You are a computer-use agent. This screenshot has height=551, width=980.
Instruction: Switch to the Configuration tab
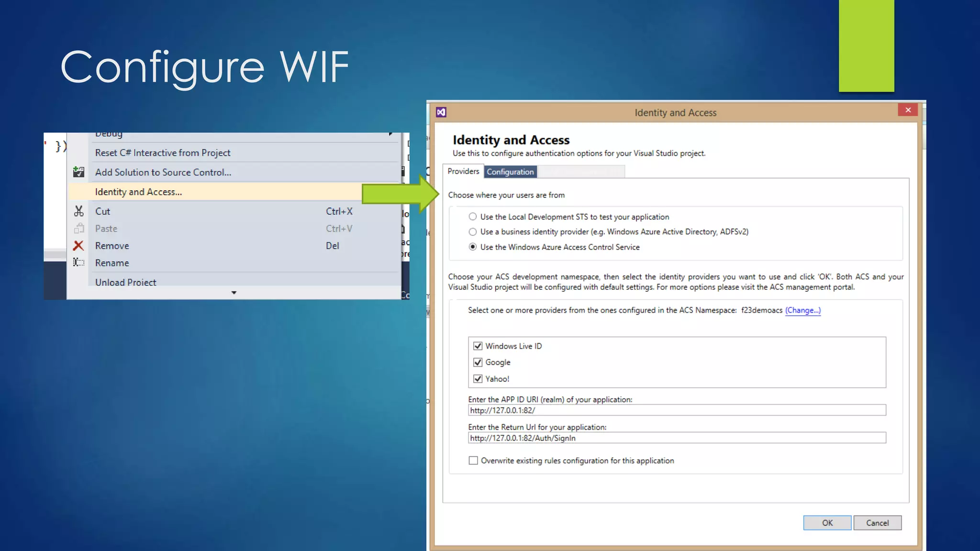click(510, 172)
